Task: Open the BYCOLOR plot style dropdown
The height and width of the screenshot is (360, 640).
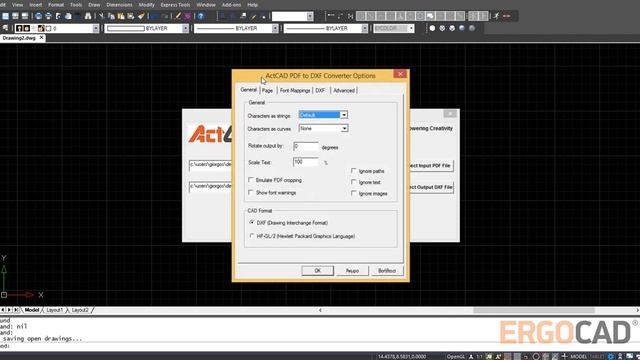Action: click(411, 28)
